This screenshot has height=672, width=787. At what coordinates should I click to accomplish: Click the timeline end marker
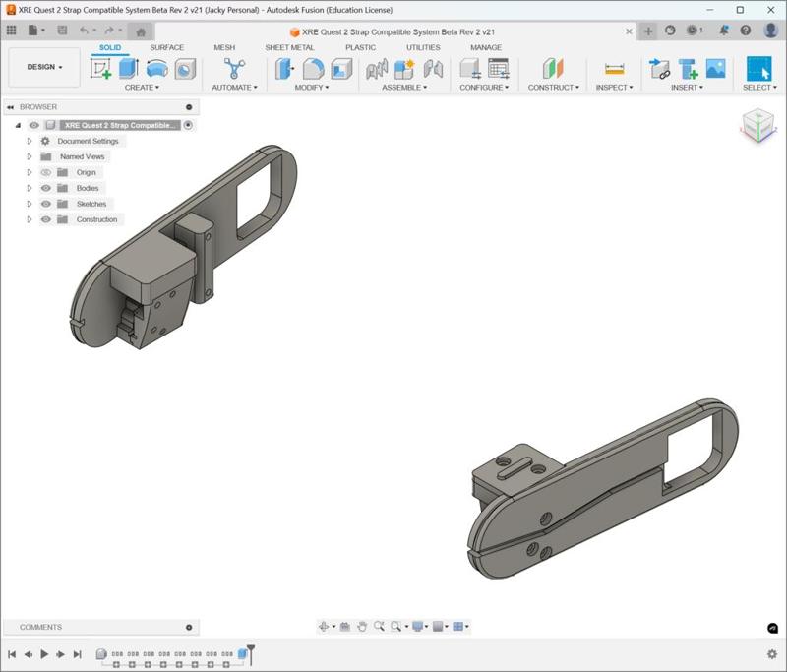[251, 650]
